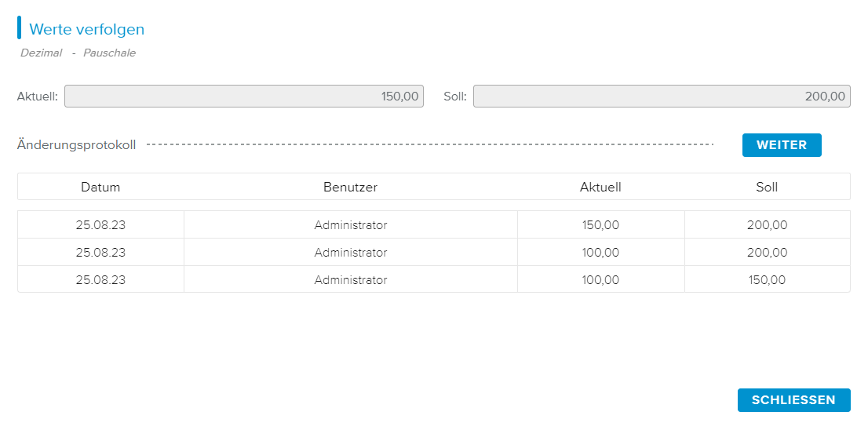Click the Aktuell column header
The height and width of the screenshot is (441, 868).
(600, 187)
